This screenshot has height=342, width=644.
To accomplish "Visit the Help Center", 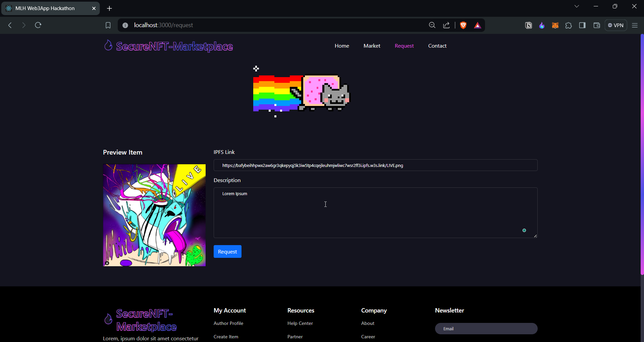I will point(300,323).
